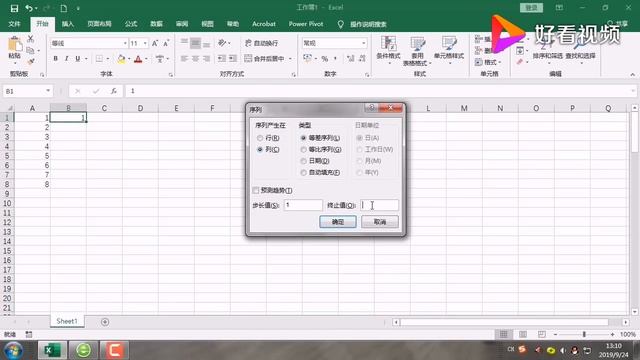Apply the red font color
This screenshot has width=640, height=360.
(x=138, y=59)
